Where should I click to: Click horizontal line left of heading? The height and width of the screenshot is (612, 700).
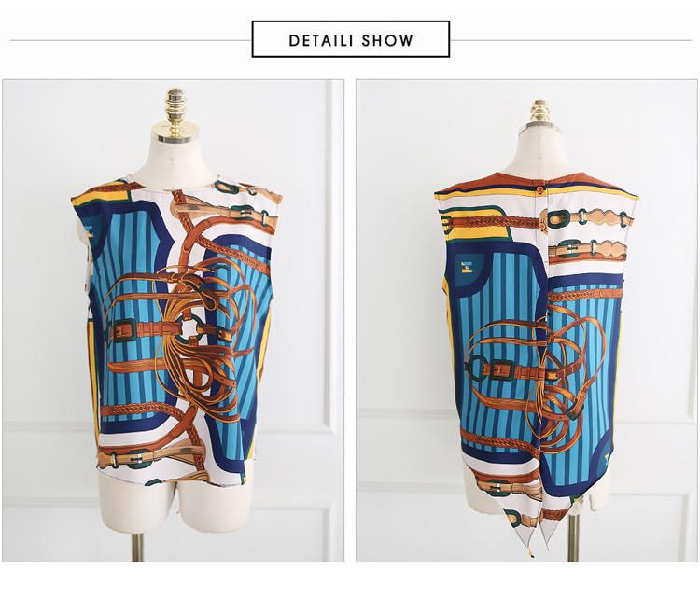131,40
